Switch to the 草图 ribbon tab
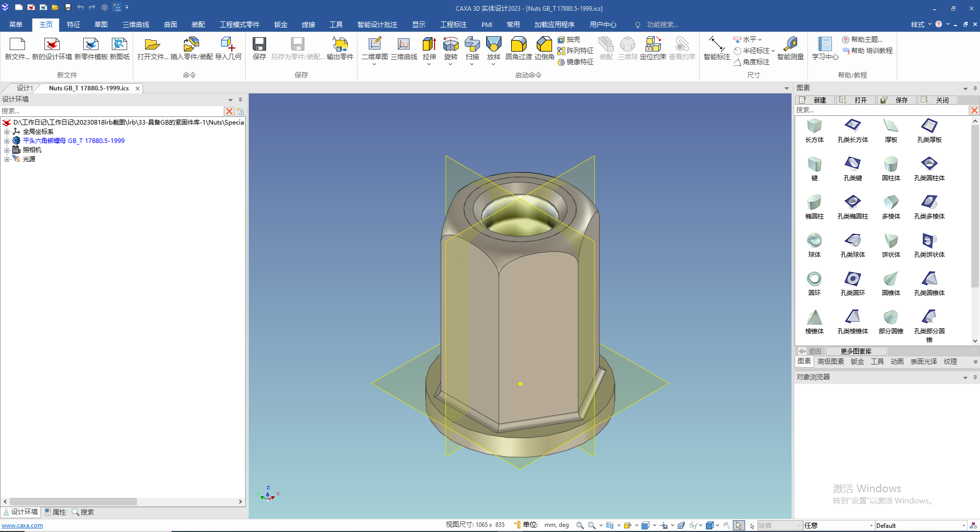Viewport: 980px width, 532px height. [101, 25]
